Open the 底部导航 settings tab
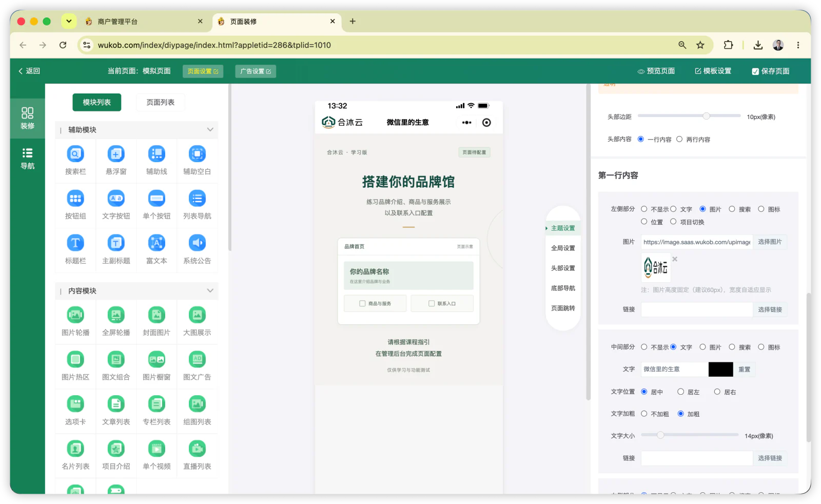Viewport: 821px width, 504px height. 563,288
